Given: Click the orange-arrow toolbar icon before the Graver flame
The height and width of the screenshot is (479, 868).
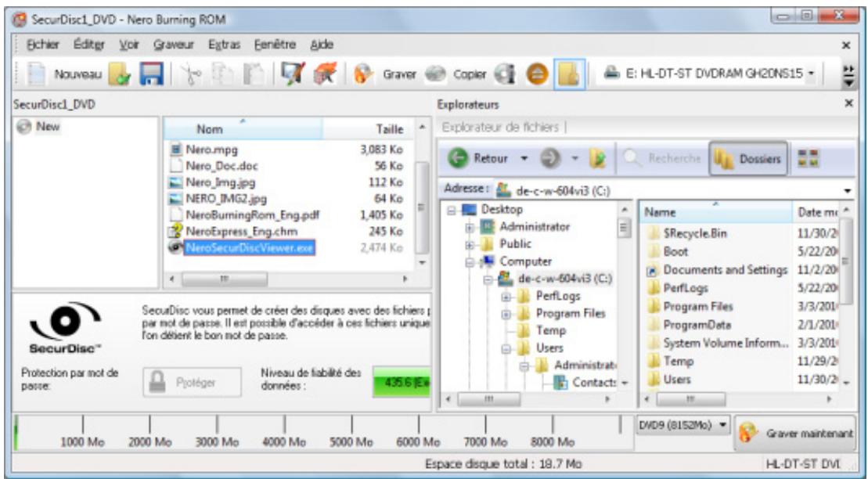Looking at the screenshot, I should (x=324, y=74).
